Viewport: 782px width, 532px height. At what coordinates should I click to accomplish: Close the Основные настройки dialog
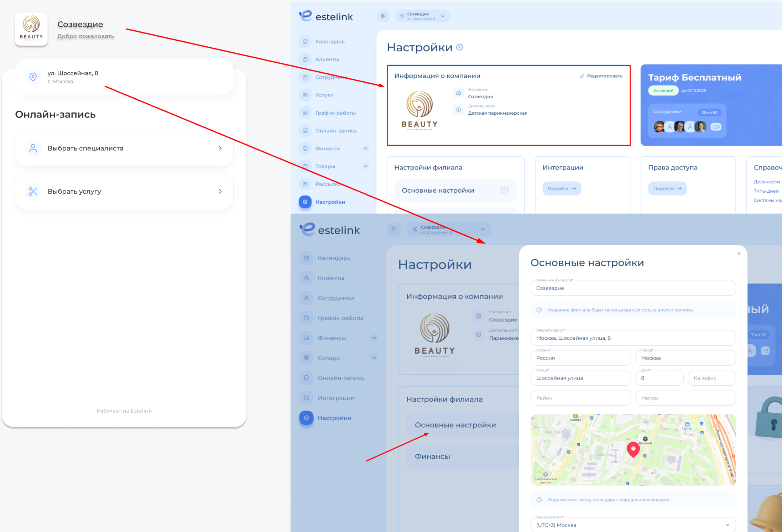[x=739, y=254]
